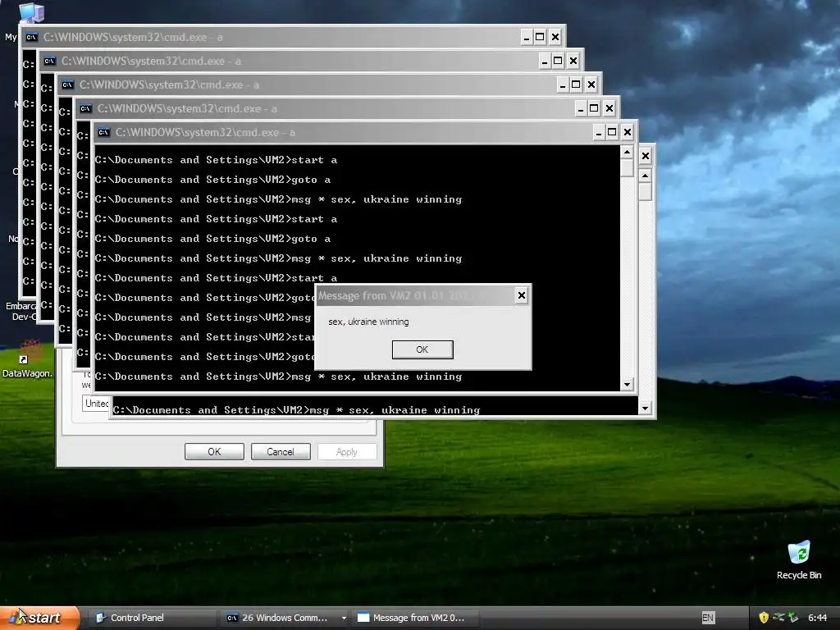Close the rearmost cmd.exe window

pyautogui.click(x=555, y=37)
